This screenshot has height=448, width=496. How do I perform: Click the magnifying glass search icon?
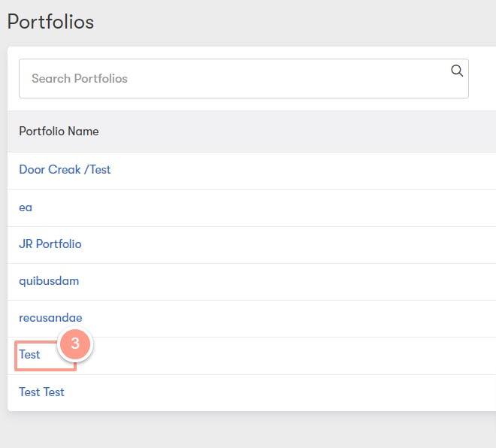point(457,71)
